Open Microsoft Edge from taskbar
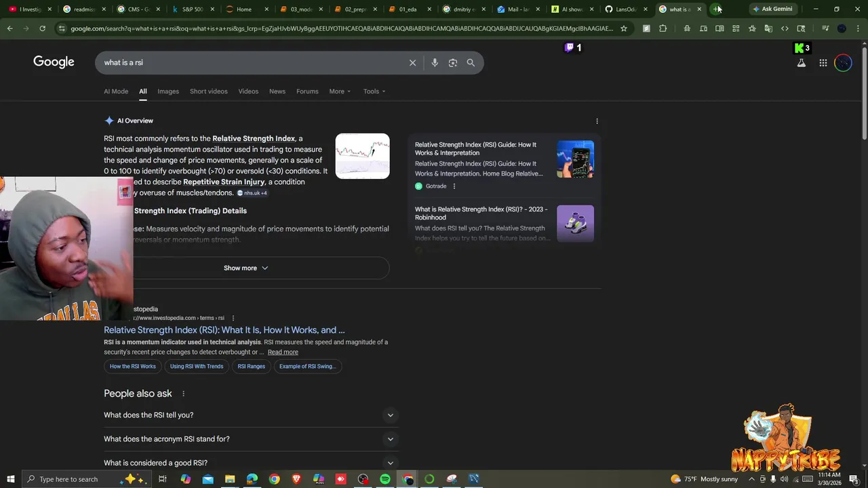 252,479
